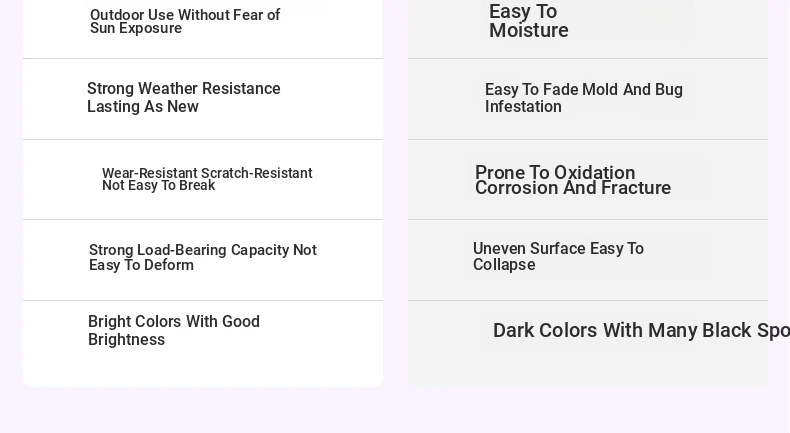This screenshot has width=790, height=433.
Task: Click lavender page background beneath both cards
Action: click(x=395, y=410)
